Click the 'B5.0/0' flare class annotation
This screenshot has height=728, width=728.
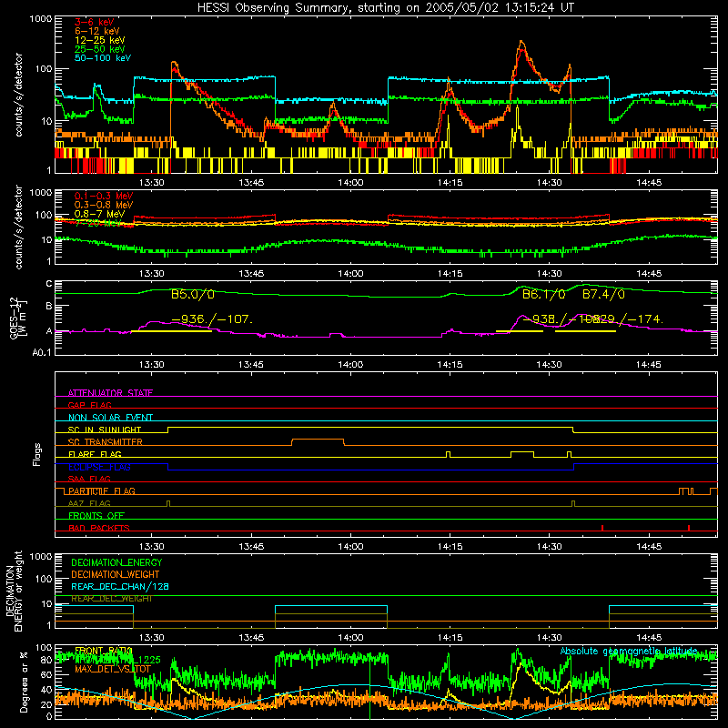click(193, 294)
